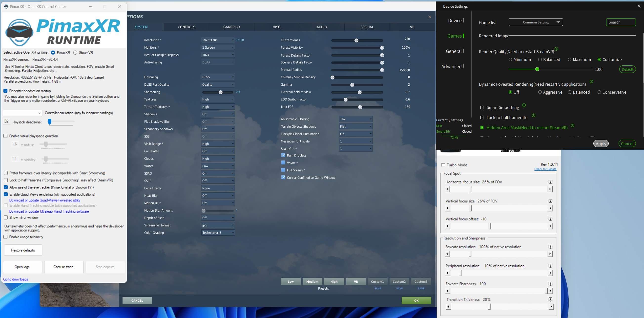Click right arrow of Peripheral resolution slider
This screenshot has height=318, width=644.
tap(550, 273)
